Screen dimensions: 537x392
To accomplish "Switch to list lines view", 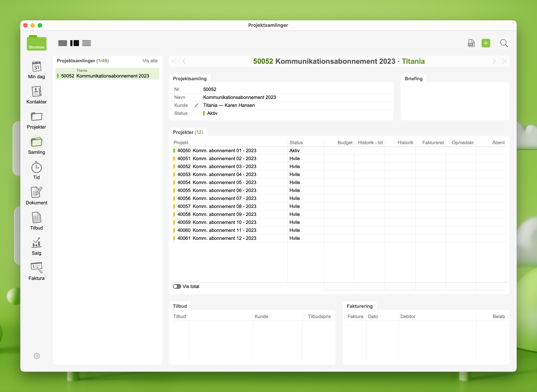I will coord(87,43).
